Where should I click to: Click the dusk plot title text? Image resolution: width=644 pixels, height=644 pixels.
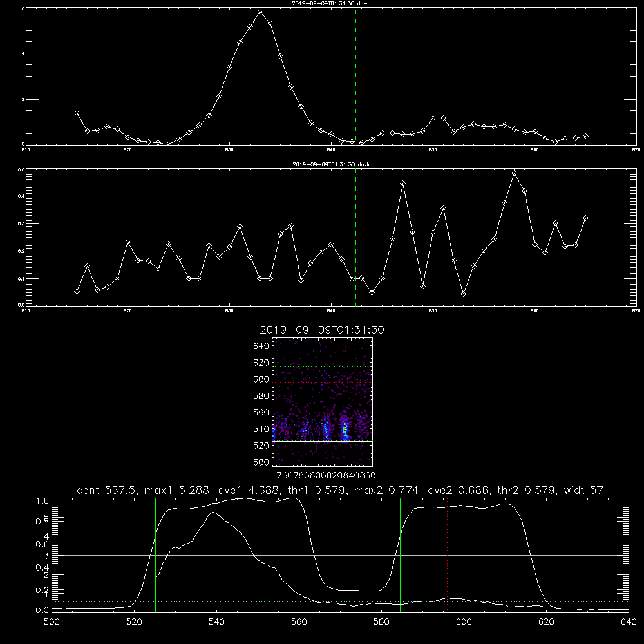[x=331, y=164]
